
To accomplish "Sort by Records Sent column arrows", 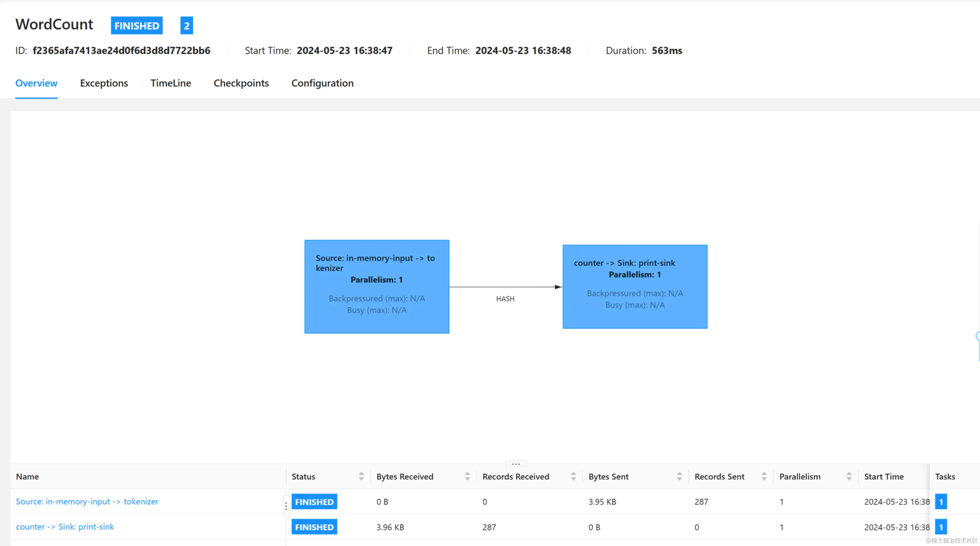I will tap(764, 476).
